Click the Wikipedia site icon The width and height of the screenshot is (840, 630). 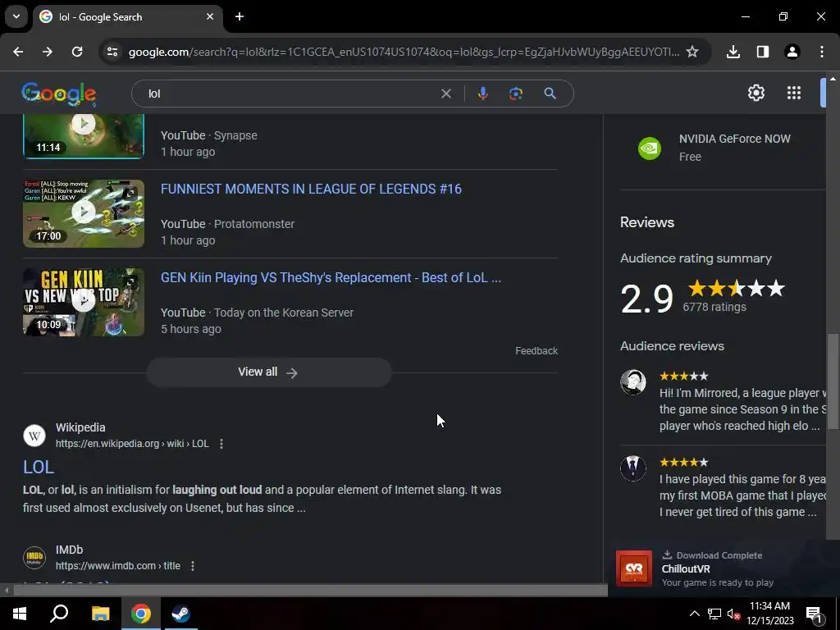coord(34,436)
